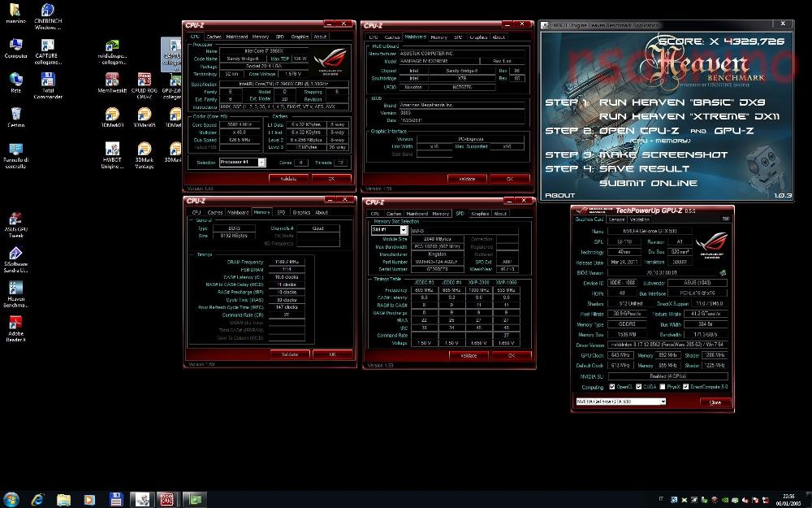Click the processor Name field in CPU-Z
The height and width of the screenshot is (508, 812).
(x=264, y=51)
